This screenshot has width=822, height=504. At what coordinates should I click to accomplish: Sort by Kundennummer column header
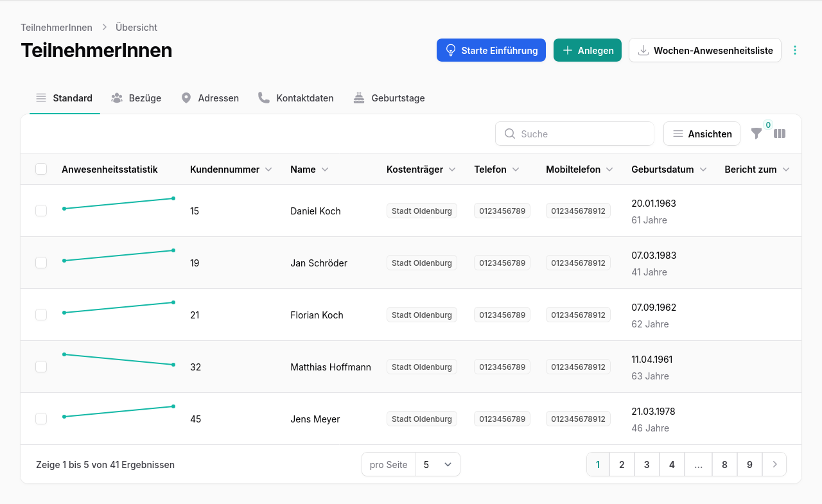[231, 169]
